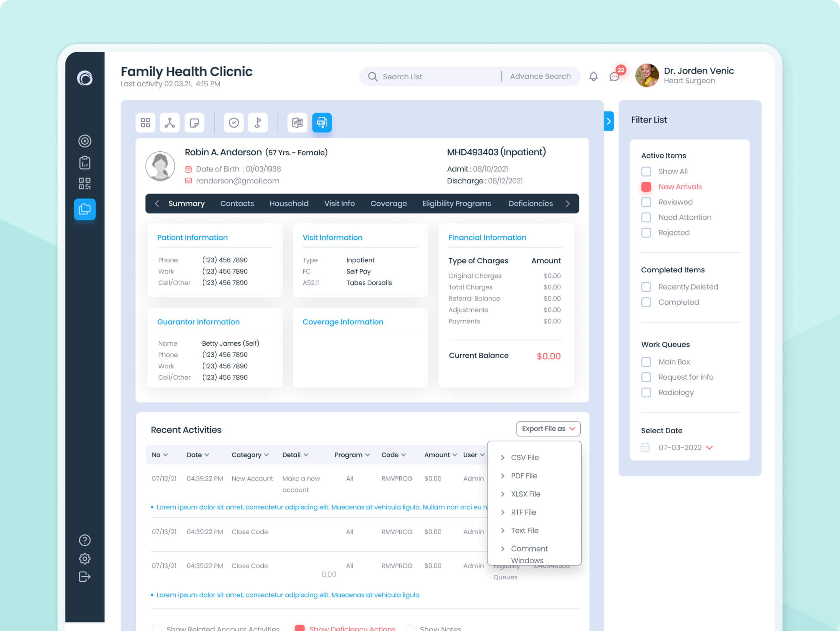Click the flag icon in the patient toolbar
The width and height of the screenshot is (840, 631).
258,122
